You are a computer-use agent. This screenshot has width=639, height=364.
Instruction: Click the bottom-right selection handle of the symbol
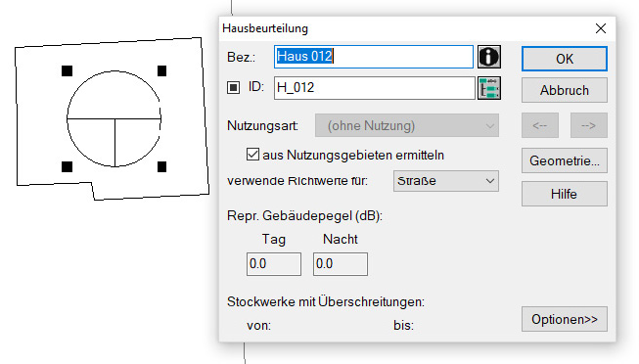[161, 166]
